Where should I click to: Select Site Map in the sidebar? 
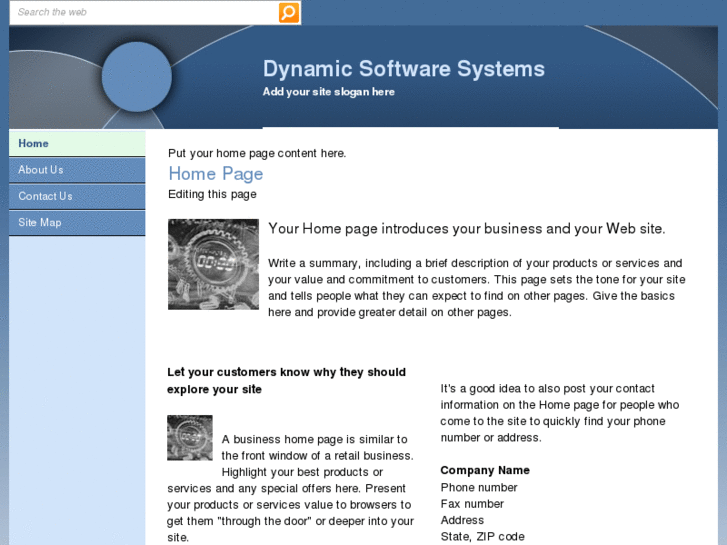[77, 223]
